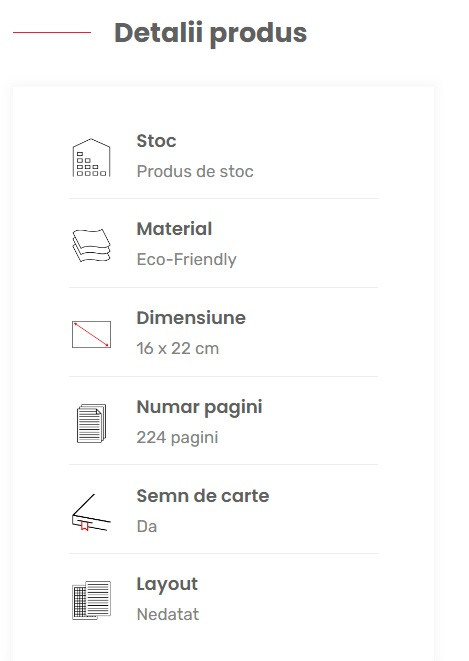Click the Numar pagini label

point(199,408)
